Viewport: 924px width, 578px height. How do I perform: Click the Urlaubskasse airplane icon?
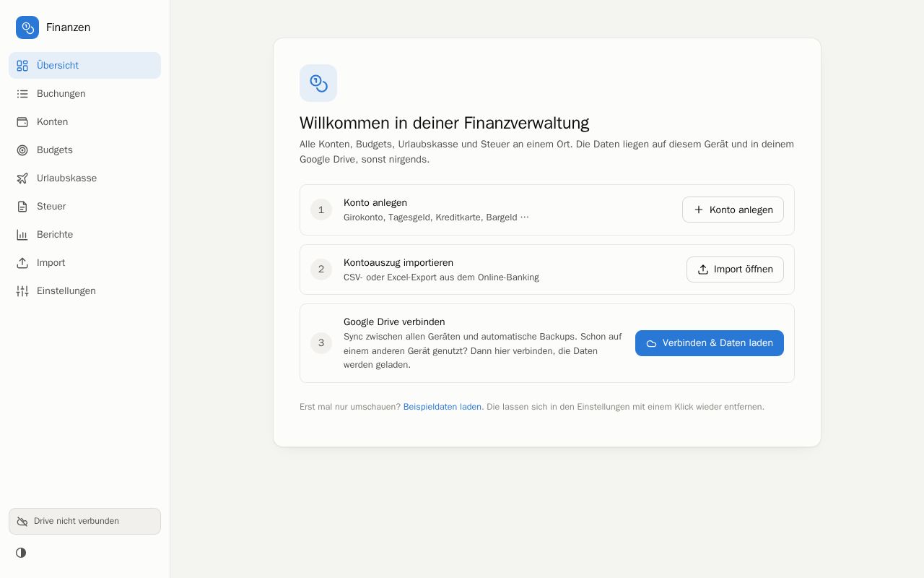(x=22, y=178)
